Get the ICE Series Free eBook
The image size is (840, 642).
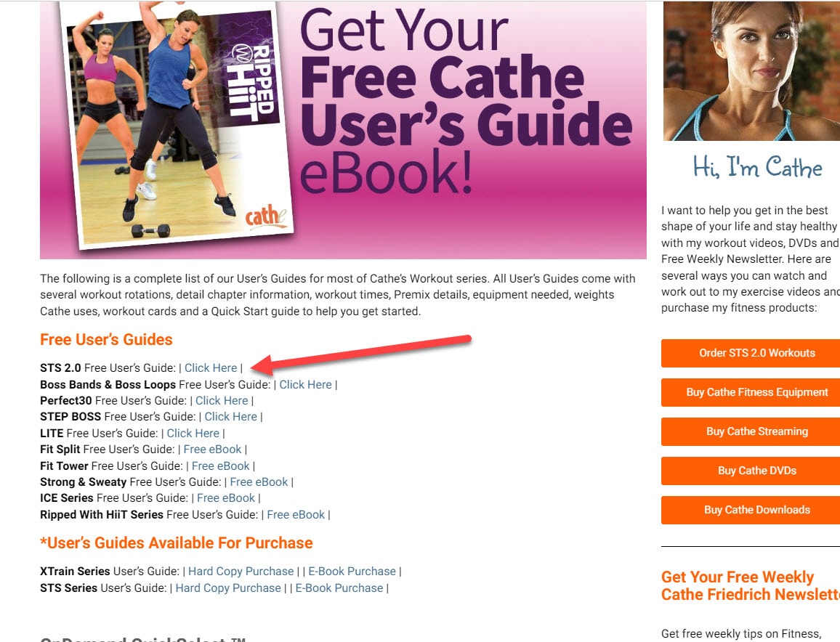[x=225, y=498]
